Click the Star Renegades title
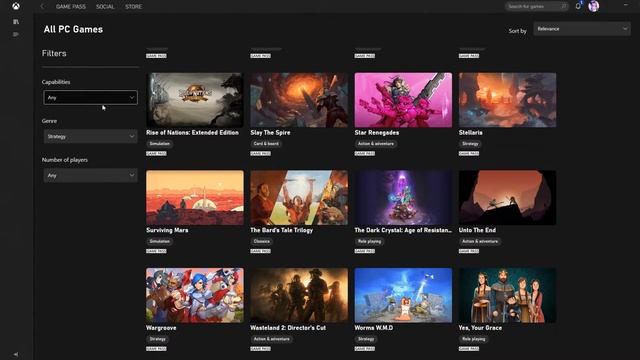640x360 pixels. tap(377, 133)
